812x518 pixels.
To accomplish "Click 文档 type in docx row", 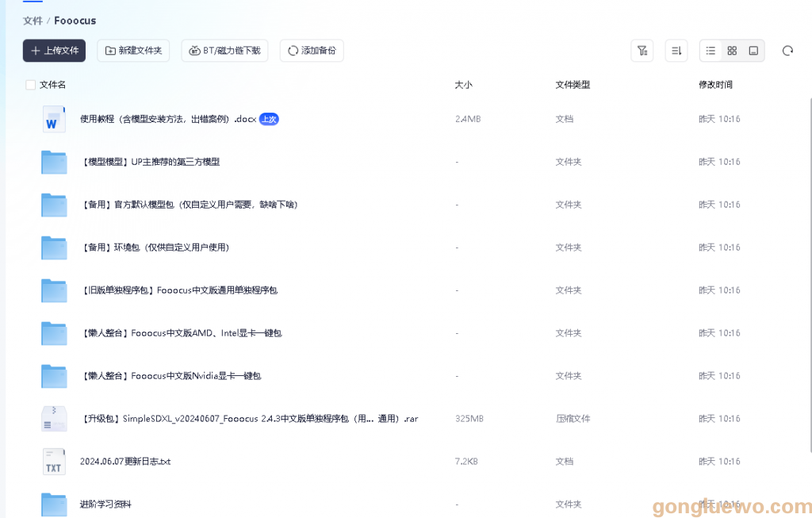I will (x=565, y=119).
